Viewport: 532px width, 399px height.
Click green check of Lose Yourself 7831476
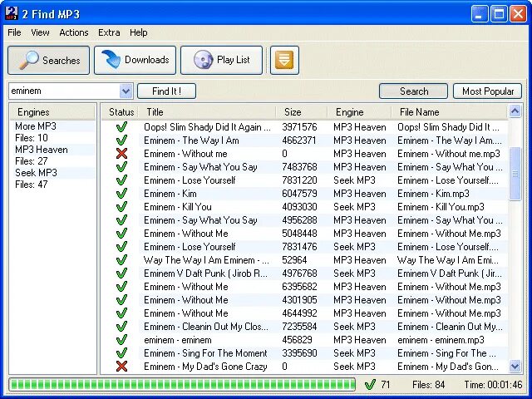pos(121,247)
